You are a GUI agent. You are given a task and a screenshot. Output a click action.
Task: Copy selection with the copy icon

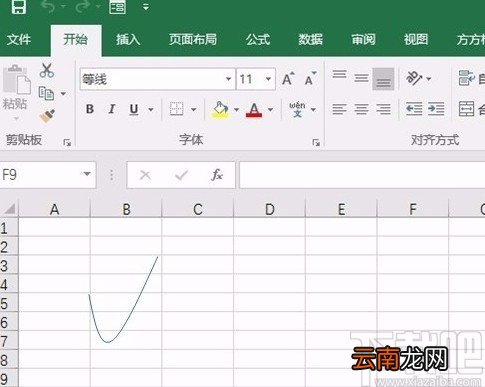(46, 93)
